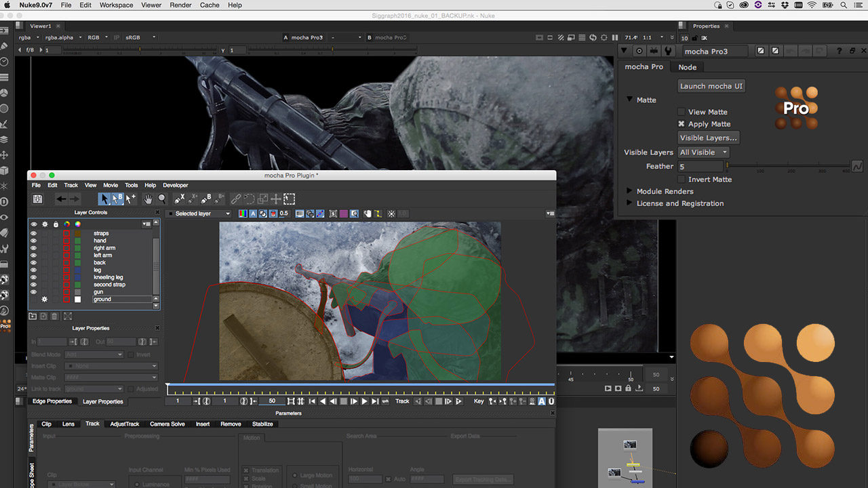Image resolution: width=868 pixels, height=488 pixels.
Task: Select the mocha pick (arrow) tool
Action: click(x=104, y=199)
